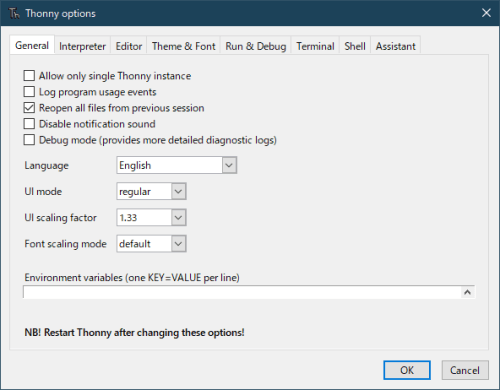Switch to the Interpreter tab

82,46
